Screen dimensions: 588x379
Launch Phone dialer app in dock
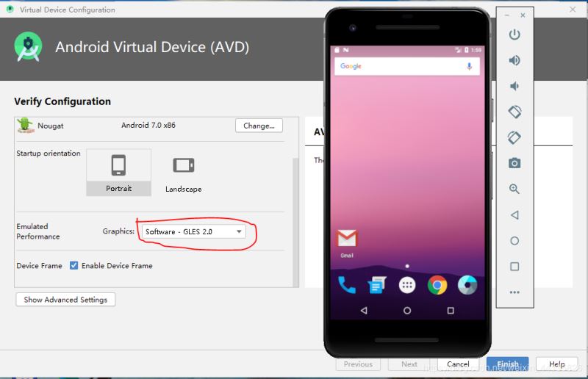(347, 285)
